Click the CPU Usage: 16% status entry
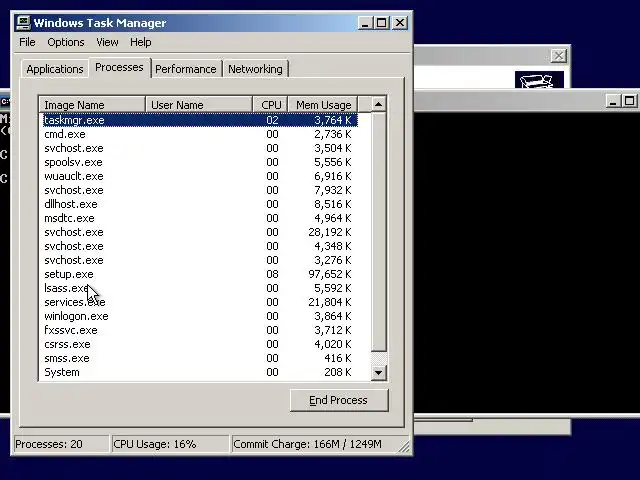 click(170, 444)
